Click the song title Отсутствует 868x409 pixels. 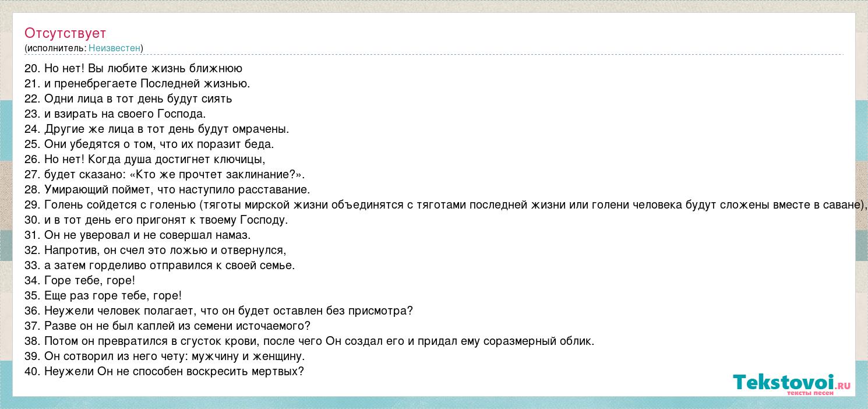[x=65, y=33]
